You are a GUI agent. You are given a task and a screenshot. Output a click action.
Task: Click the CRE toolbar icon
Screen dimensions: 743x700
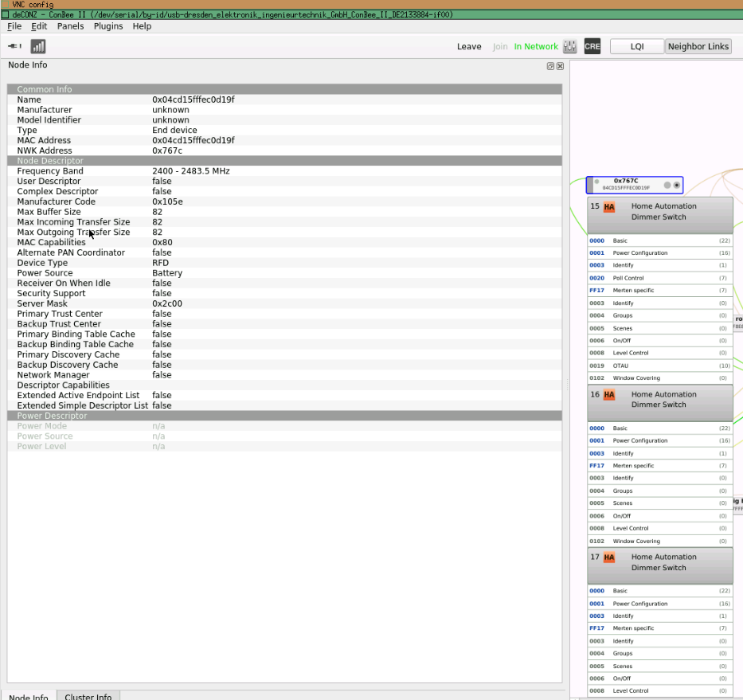click(x=592, y=46)
